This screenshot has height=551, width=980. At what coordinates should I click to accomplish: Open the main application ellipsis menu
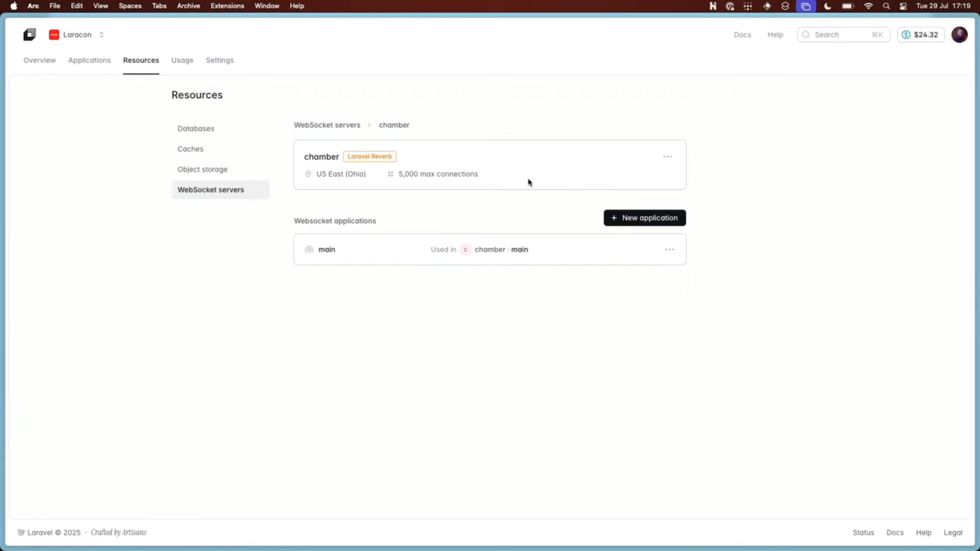coord(669,249)
